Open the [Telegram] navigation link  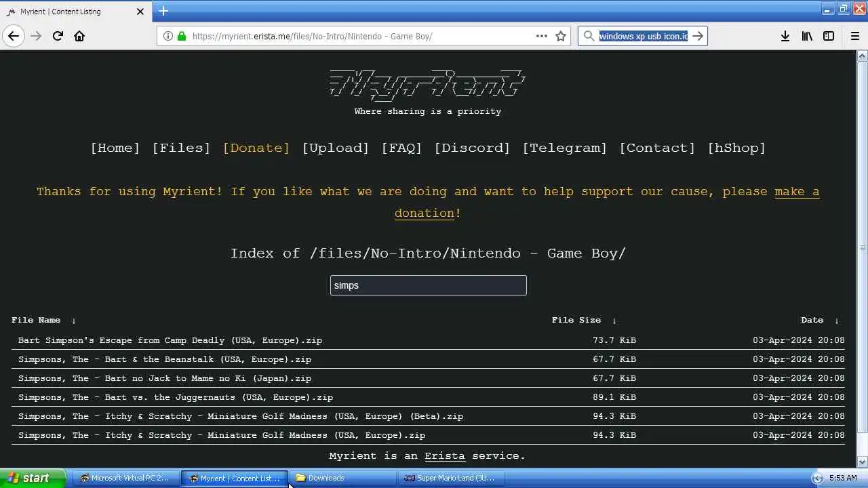click(565, 148)
